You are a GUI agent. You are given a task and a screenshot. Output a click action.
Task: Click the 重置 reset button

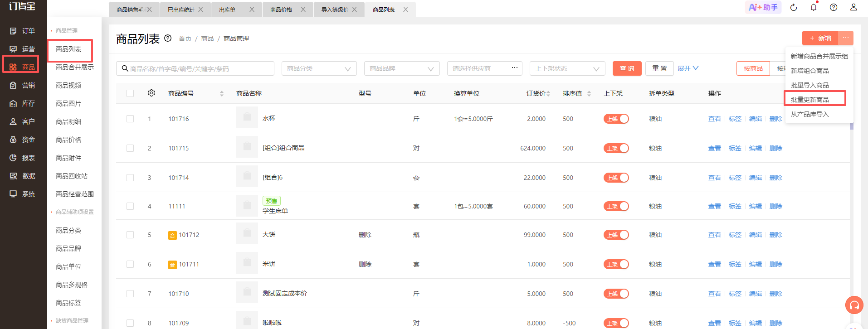[659, 68]
